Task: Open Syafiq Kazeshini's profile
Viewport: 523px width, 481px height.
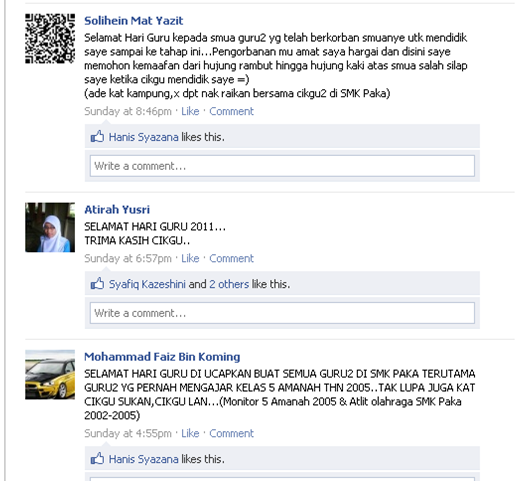Action: point(147,284)
